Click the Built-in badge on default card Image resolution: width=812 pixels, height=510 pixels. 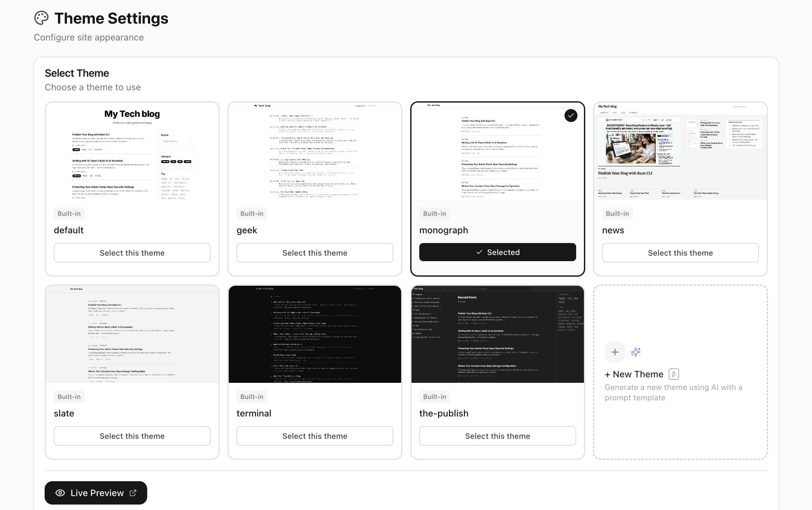coord(69,214)
